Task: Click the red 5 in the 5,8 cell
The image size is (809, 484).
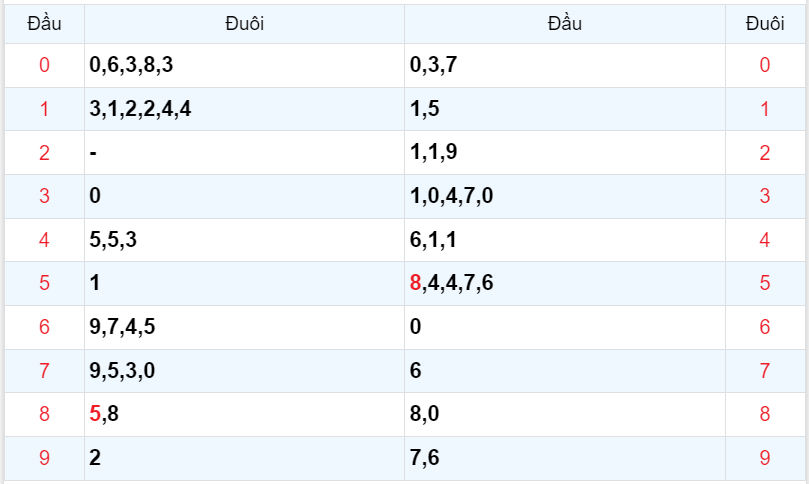Action: point(95,414)
